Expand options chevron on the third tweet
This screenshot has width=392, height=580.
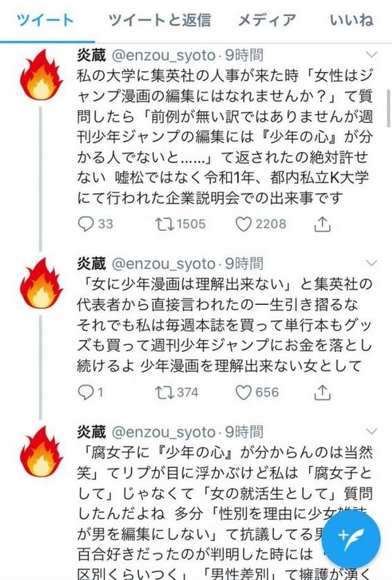click(x=371, y=431)
